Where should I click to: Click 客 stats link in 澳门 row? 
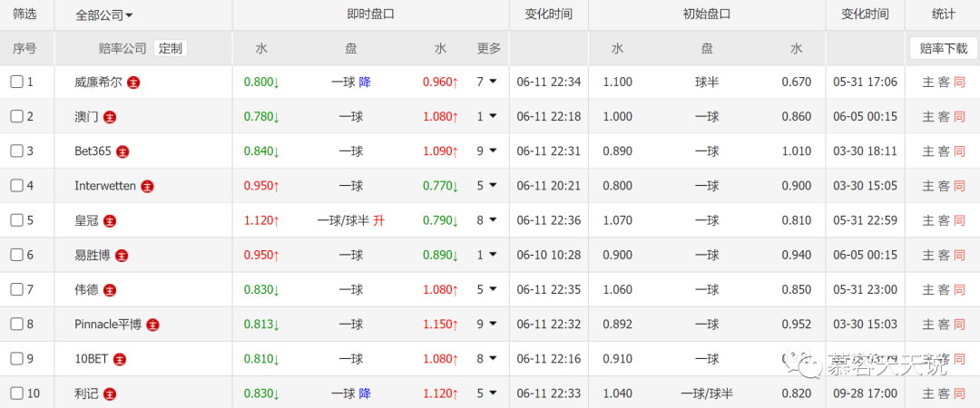[944, 116]
